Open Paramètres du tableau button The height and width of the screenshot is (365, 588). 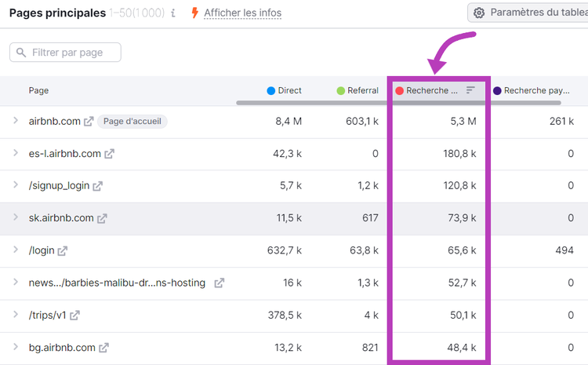[528, 13]
